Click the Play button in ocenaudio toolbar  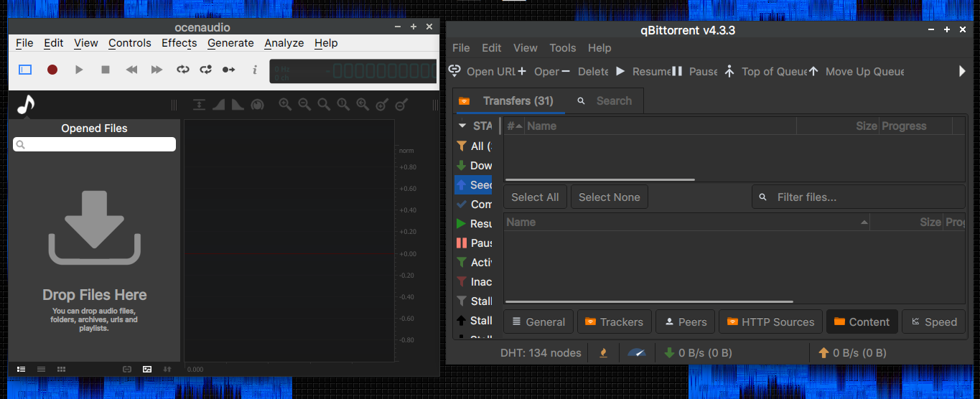[x=79, y=70]
